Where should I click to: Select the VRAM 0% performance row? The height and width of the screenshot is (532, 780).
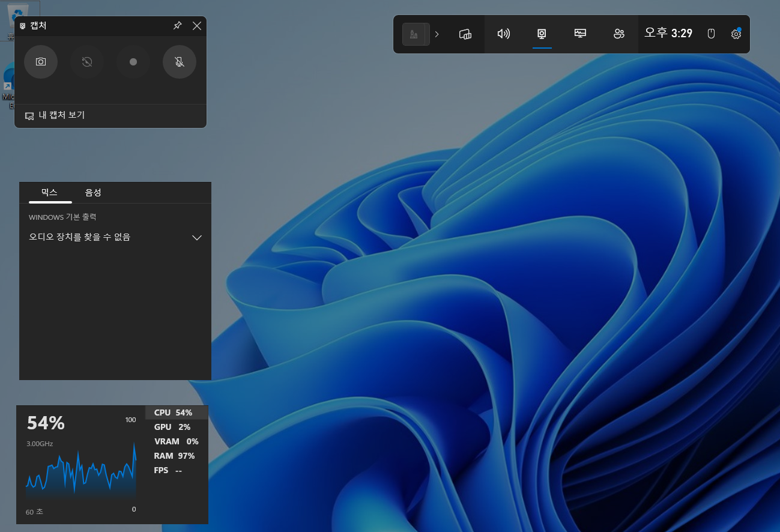[x=177, y=441]
